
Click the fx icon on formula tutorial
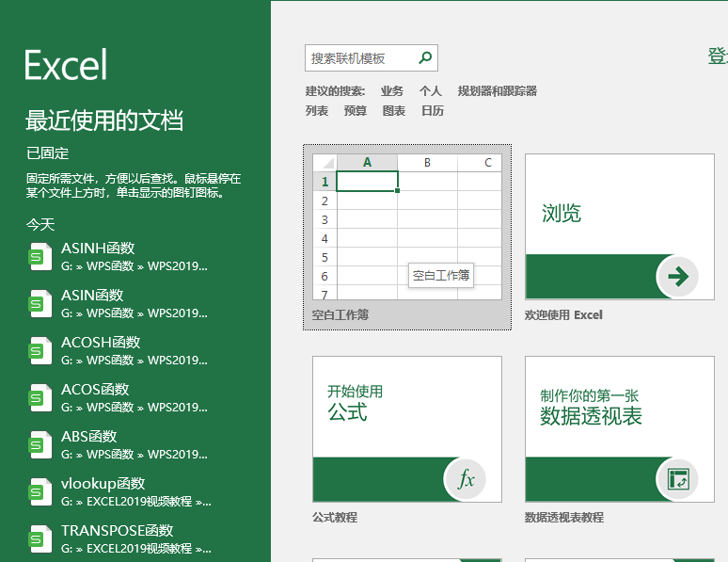pyautogui.click(x=466, y=479)
